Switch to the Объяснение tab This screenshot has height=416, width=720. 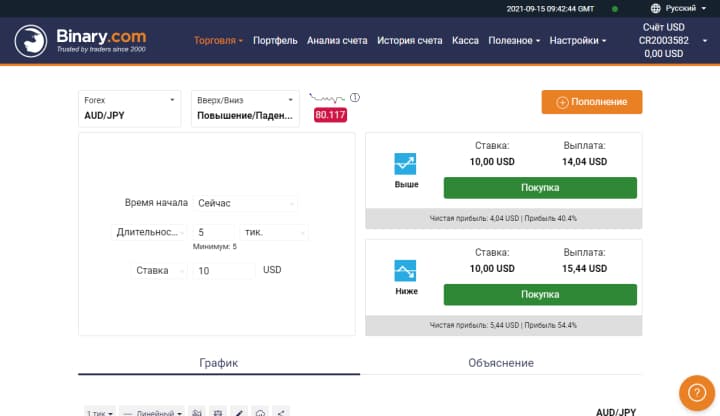501,363
